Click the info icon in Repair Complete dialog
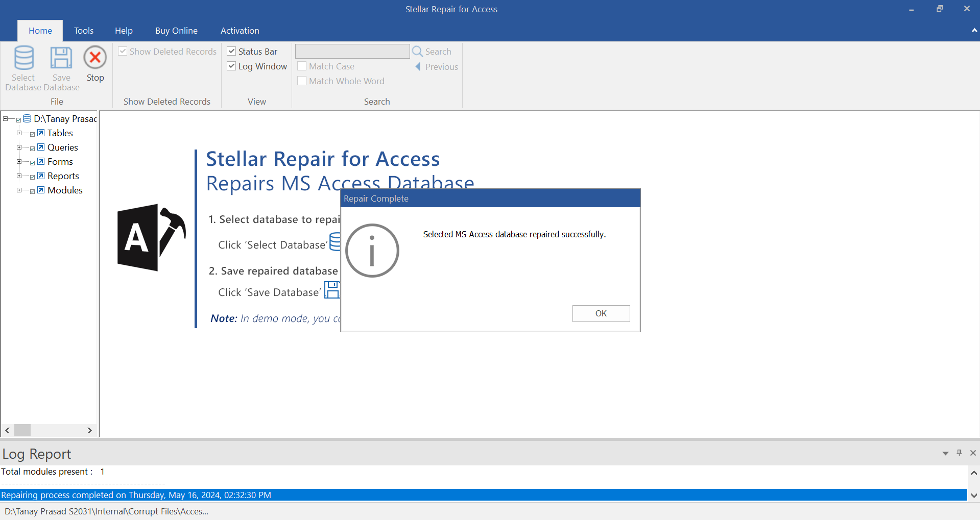 [372, 251]
